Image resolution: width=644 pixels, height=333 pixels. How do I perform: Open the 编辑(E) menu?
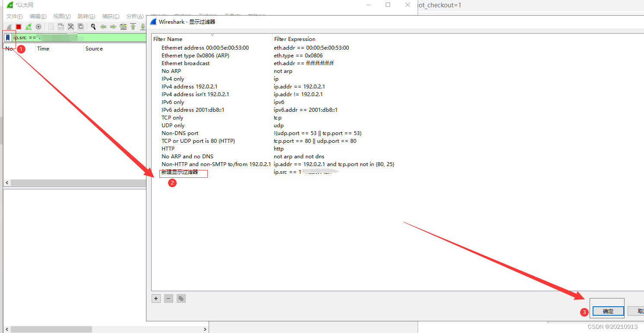click(38, 16)
